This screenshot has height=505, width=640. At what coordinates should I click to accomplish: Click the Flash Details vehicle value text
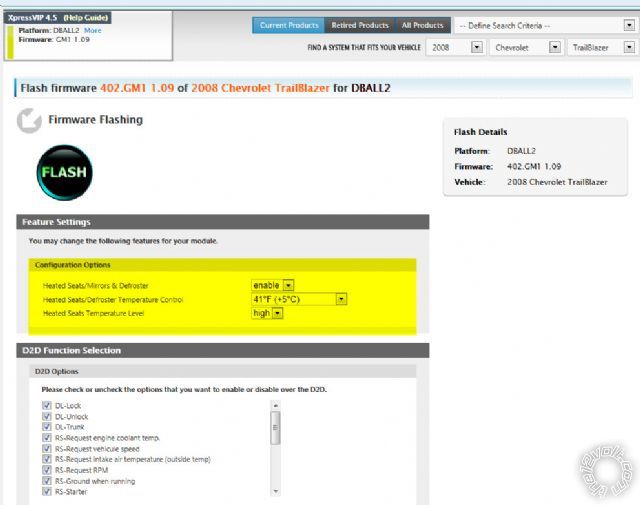557,182
